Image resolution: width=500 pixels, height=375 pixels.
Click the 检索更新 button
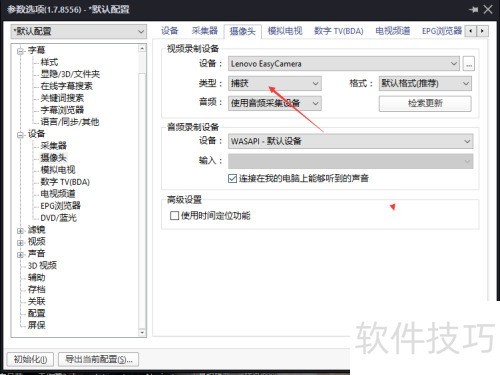[425, 103]
